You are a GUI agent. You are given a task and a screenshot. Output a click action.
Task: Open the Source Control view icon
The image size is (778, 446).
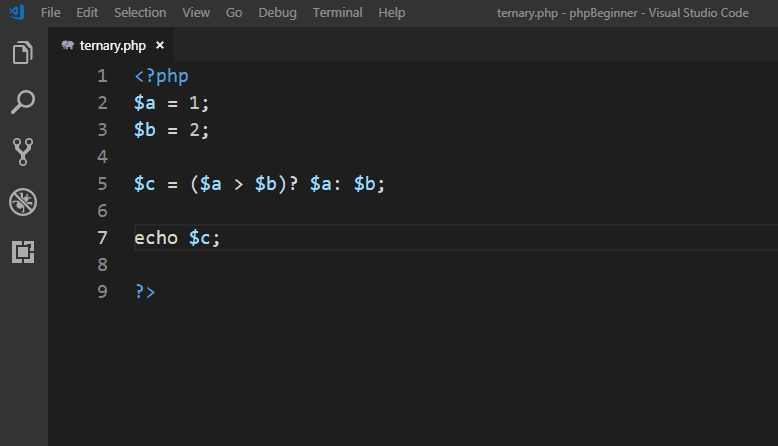23,152
